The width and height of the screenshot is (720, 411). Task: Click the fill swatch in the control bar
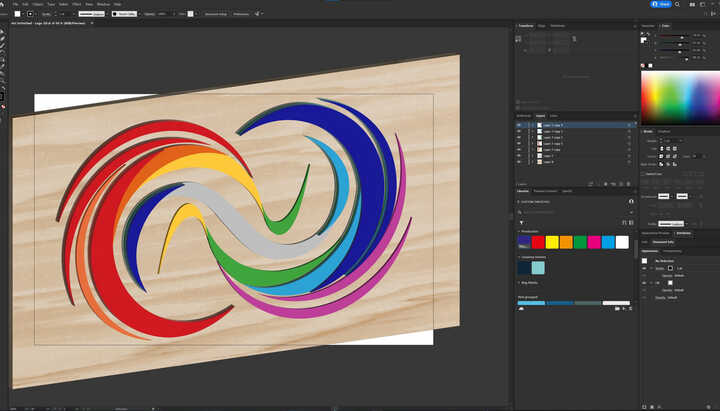click(17, 14)
